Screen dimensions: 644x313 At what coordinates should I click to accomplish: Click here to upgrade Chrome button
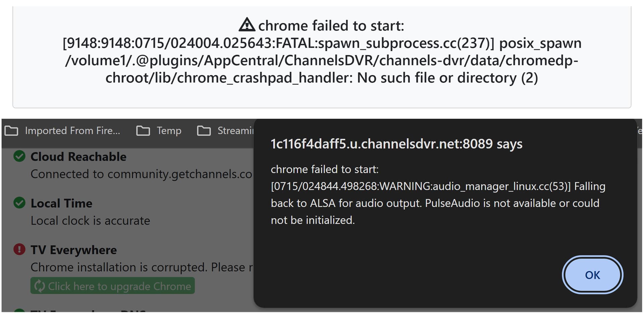(112, 286)
